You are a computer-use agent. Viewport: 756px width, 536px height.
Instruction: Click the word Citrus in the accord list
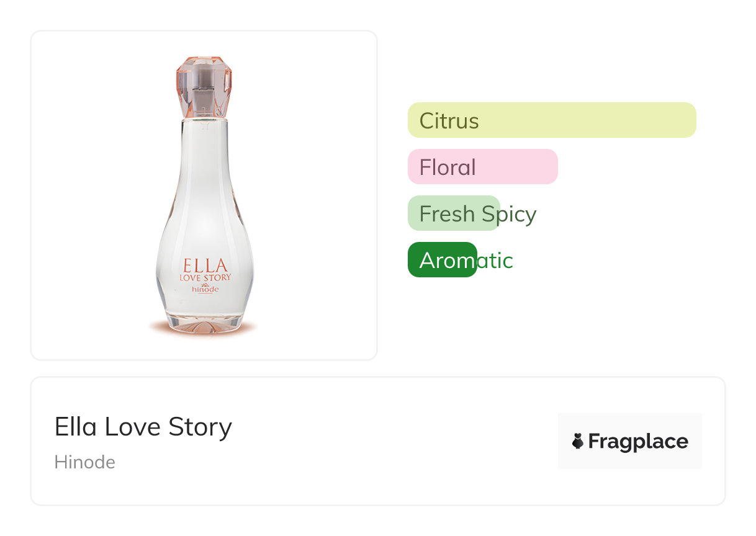pyautogui.click(x=449, y=120)
